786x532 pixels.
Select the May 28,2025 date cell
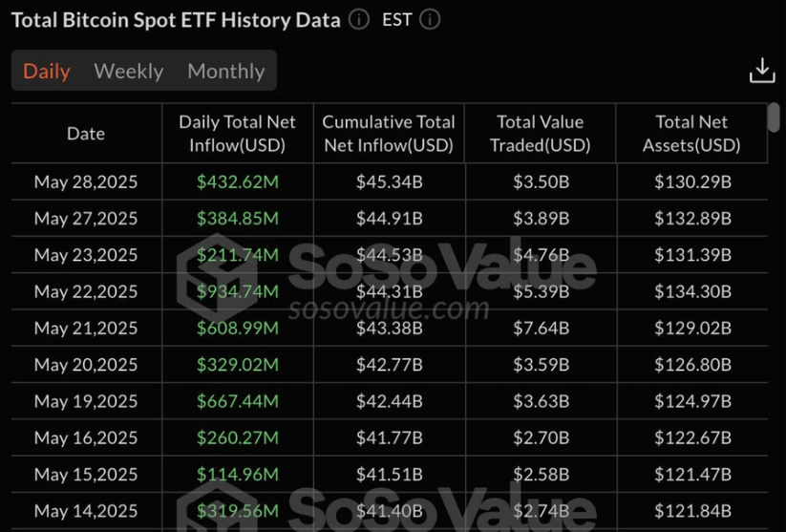pos(86,181)
